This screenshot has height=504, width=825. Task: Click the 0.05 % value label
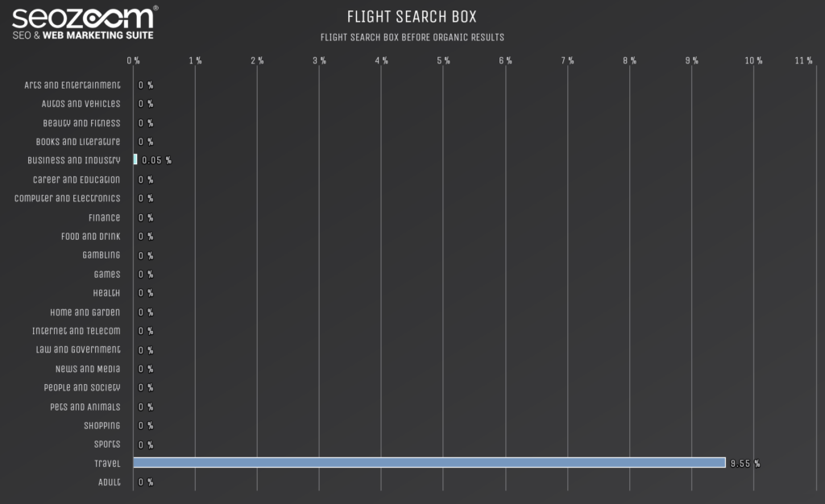pyautogui.click(x=156, y=160)
